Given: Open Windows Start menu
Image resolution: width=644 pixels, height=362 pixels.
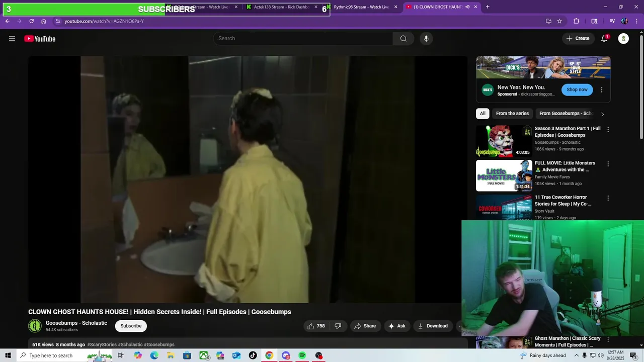Looking at the screenshot, I should click(x=8, y=355).
